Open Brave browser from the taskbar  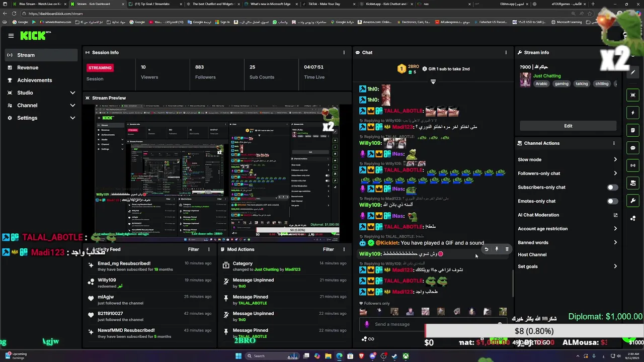[x=361, y=356]
